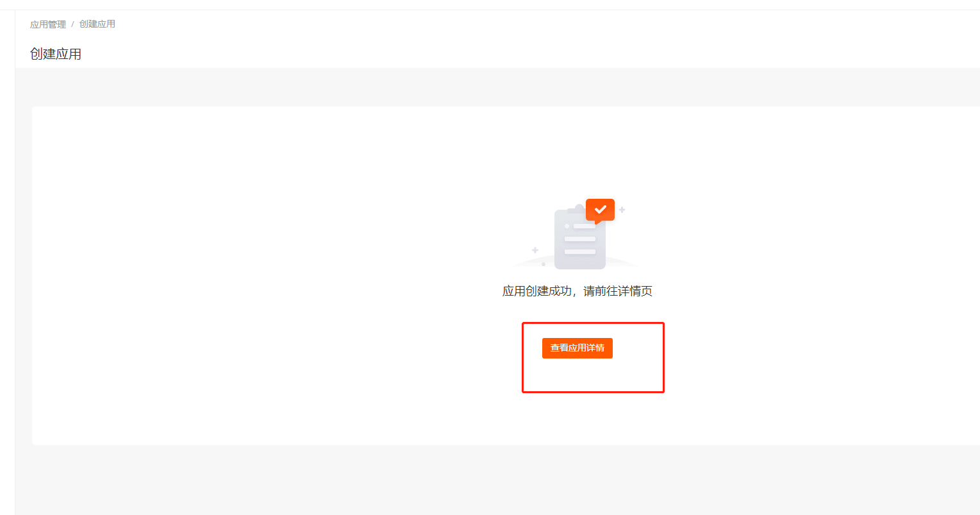Click the gray clipboard illustration icon
Screen dimensions: 980x515
[x=580, y=239]
